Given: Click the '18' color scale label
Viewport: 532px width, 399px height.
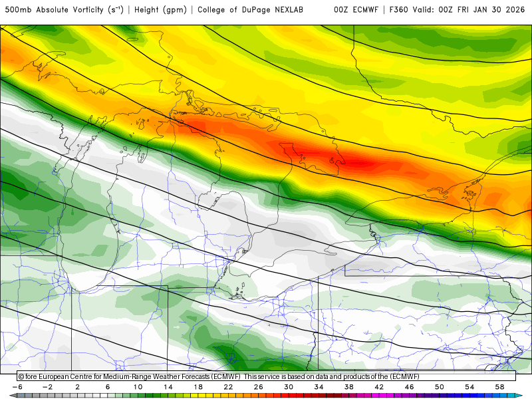Looking at the screenshot, I should point(198,387).
